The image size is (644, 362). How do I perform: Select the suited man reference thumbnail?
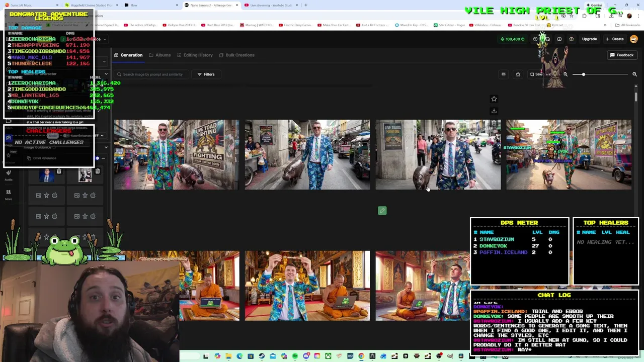point(47,175)
